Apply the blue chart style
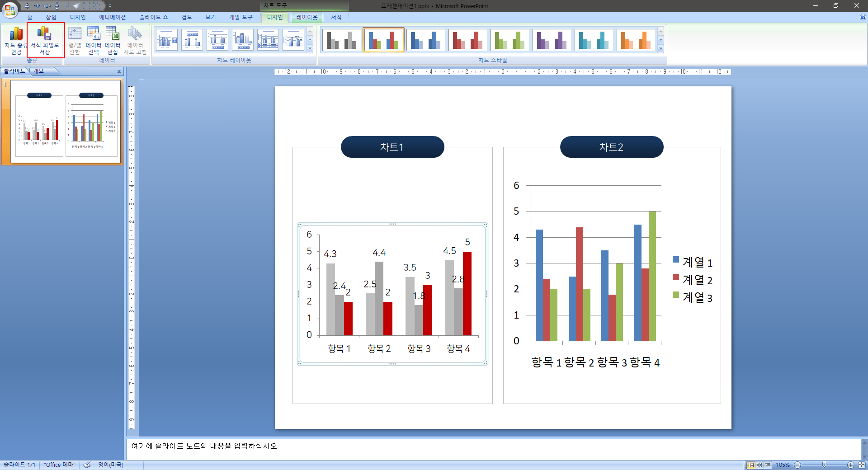Image resolution: width=868 pixels, height=470 pixels. [425, 40]
